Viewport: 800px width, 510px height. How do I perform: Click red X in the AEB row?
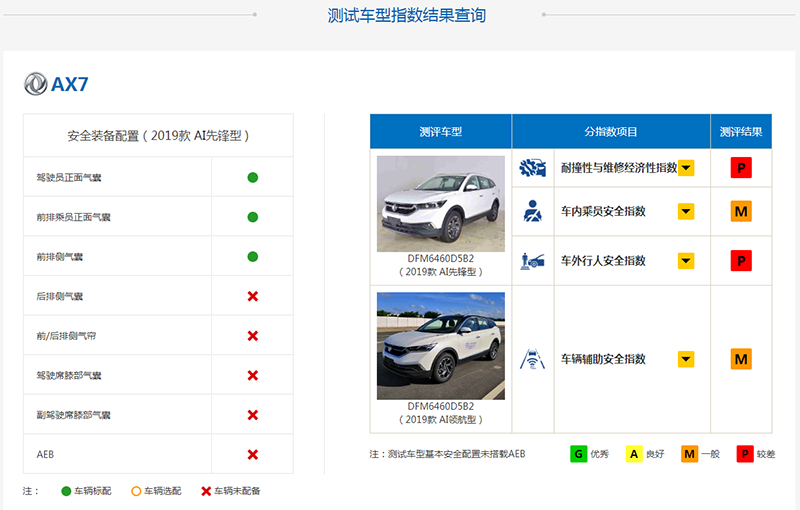253,454
